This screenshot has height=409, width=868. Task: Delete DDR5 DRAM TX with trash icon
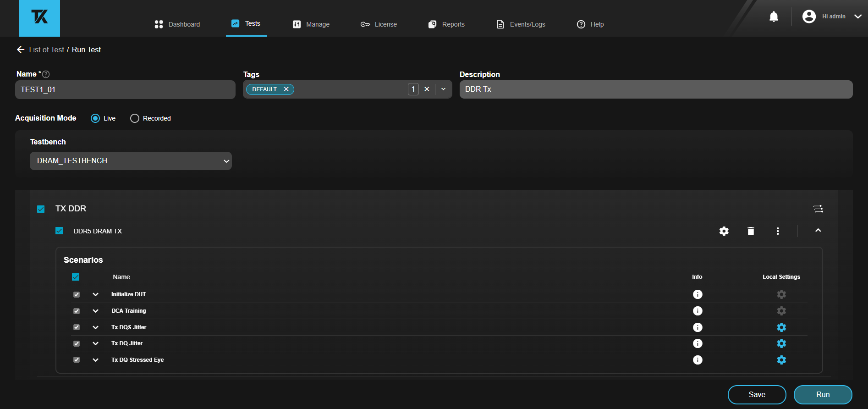751,231
